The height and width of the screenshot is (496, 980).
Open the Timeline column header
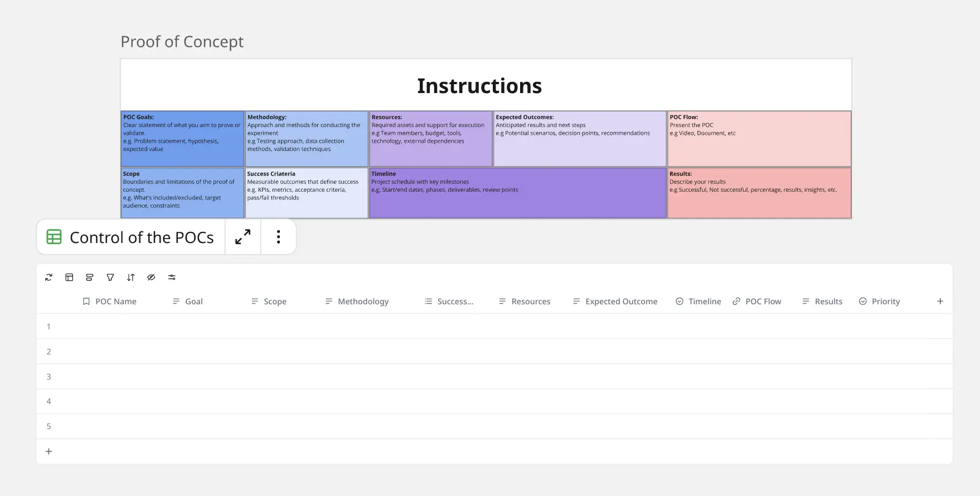704,302
